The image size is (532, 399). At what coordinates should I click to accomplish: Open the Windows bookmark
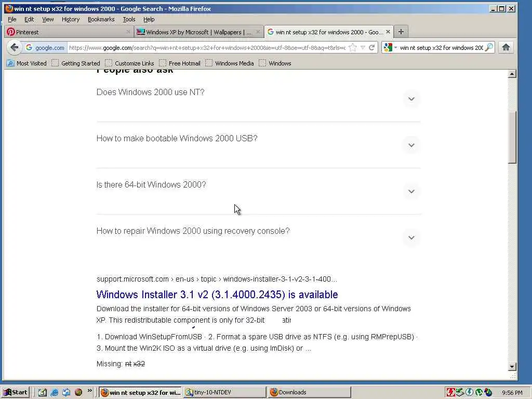275,63
